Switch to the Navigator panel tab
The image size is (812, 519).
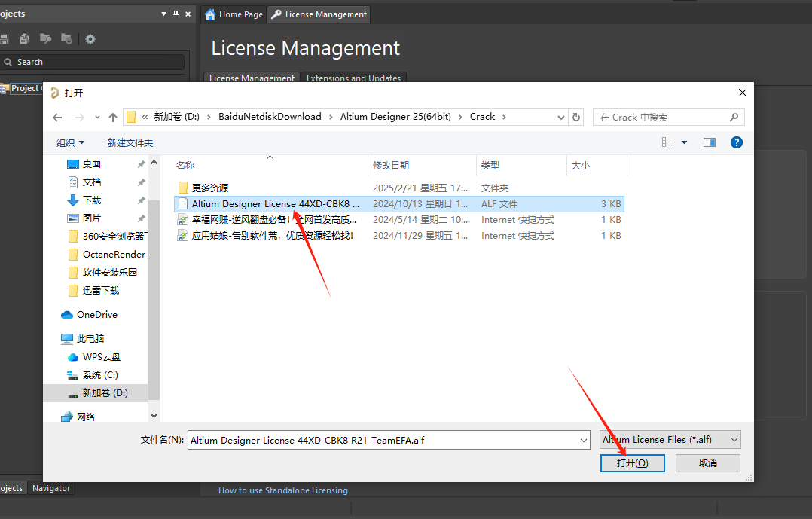pos(51,488)
